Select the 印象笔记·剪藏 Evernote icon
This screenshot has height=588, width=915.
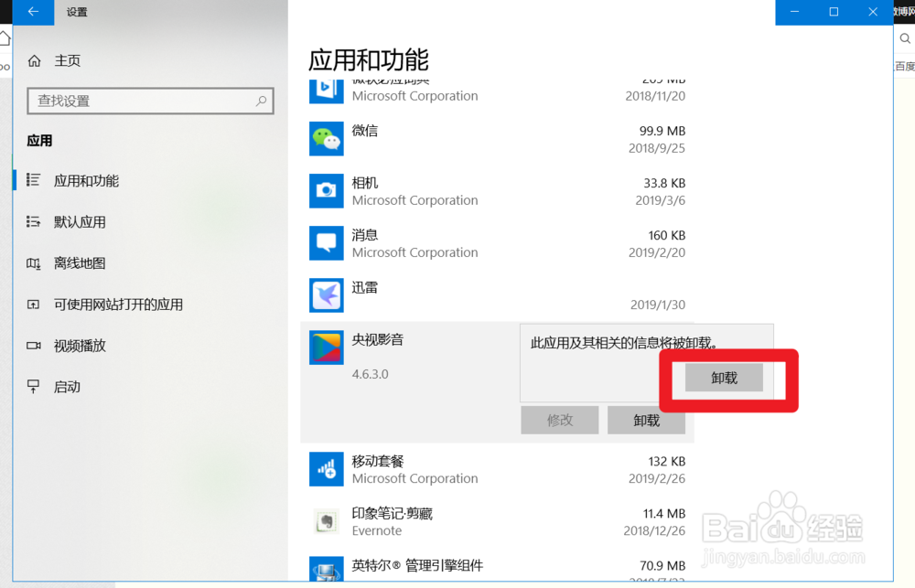(327, 521)
